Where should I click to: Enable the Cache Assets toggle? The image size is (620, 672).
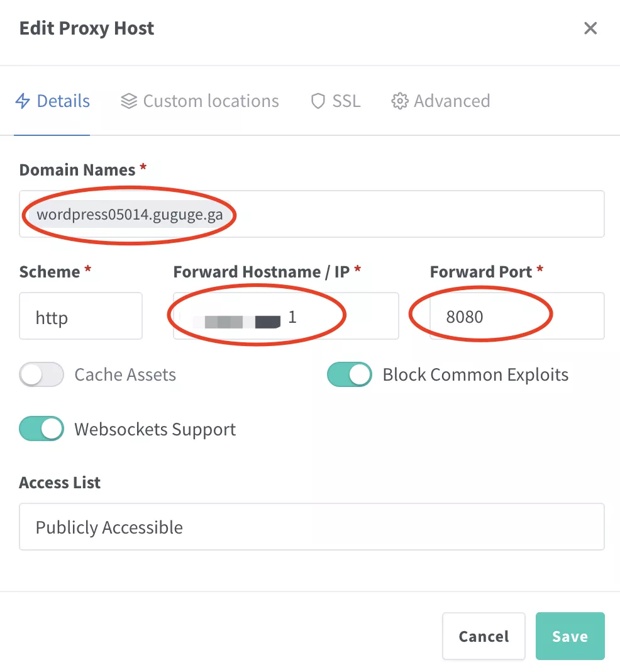pyautogui.click(x=42, y=375)
